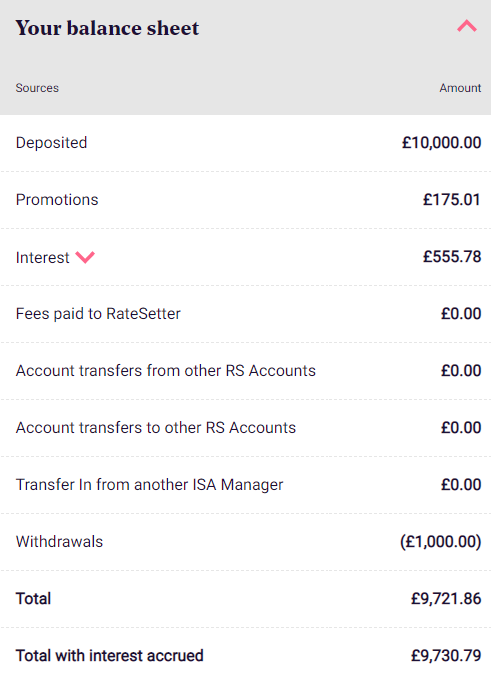The image size is (491, 681).
Task: Expand the Interest row chevron
Action: click(x=85, y=257)
